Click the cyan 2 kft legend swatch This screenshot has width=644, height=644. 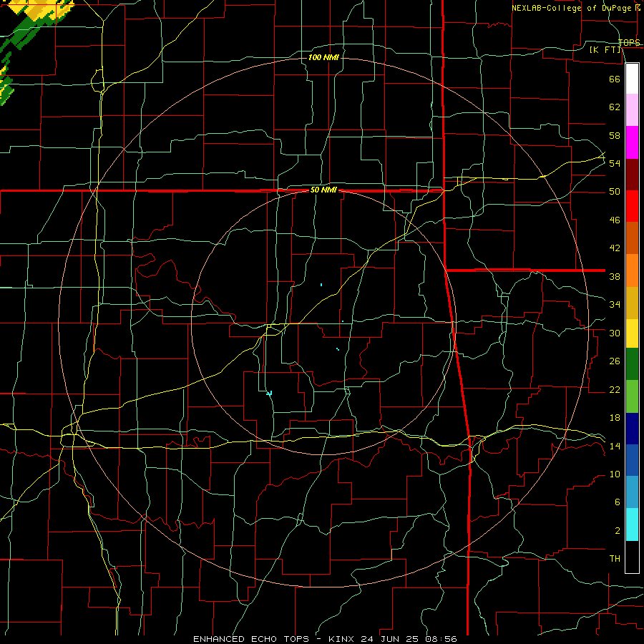click(x=632, y=525)
